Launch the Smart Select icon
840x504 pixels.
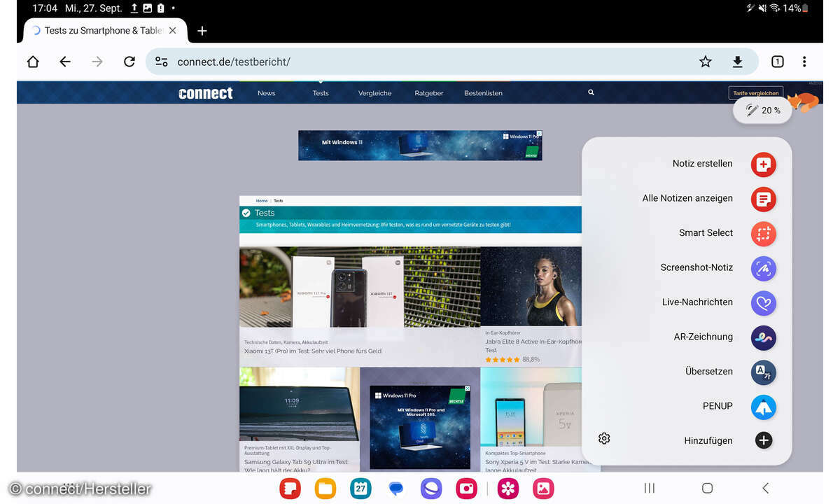(763, 234)
